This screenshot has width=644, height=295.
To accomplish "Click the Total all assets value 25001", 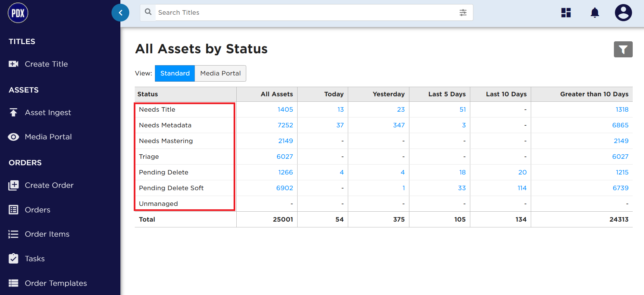I will [x=283, y=220].
